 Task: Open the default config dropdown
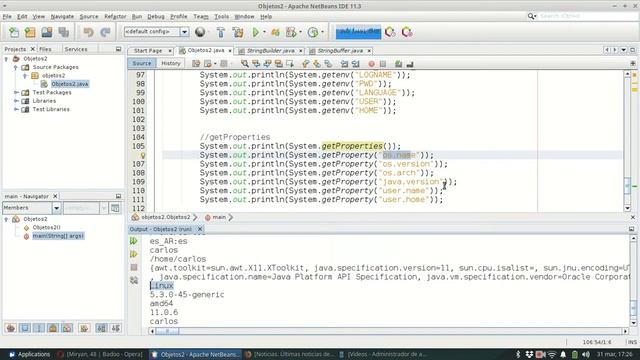tap(184, 32)
